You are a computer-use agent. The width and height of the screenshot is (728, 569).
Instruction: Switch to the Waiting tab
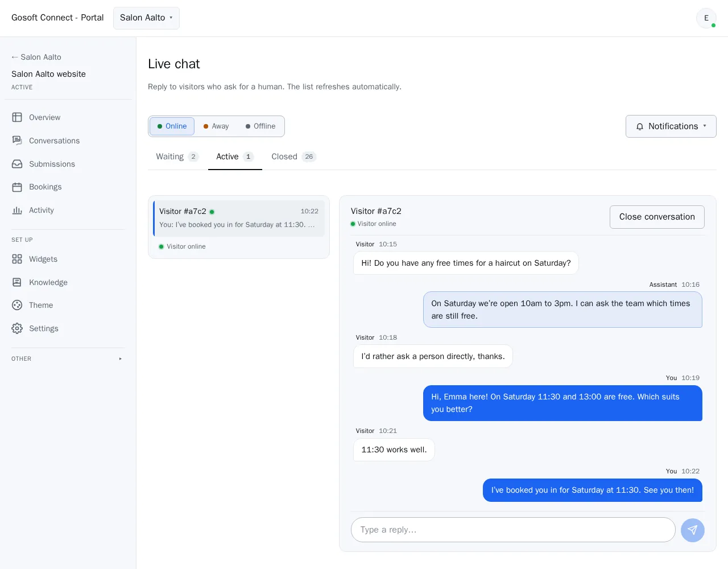tap(177, 157)
